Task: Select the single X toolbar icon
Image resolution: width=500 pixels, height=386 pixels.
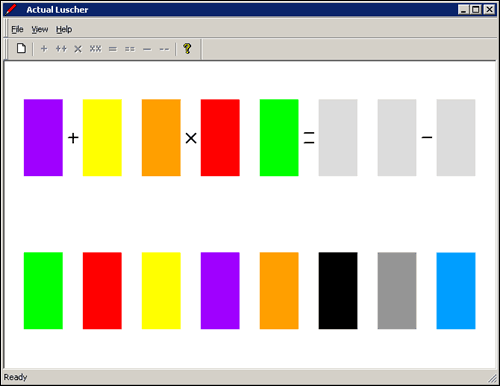Action: pyautogui.click(x=78, y=49)
